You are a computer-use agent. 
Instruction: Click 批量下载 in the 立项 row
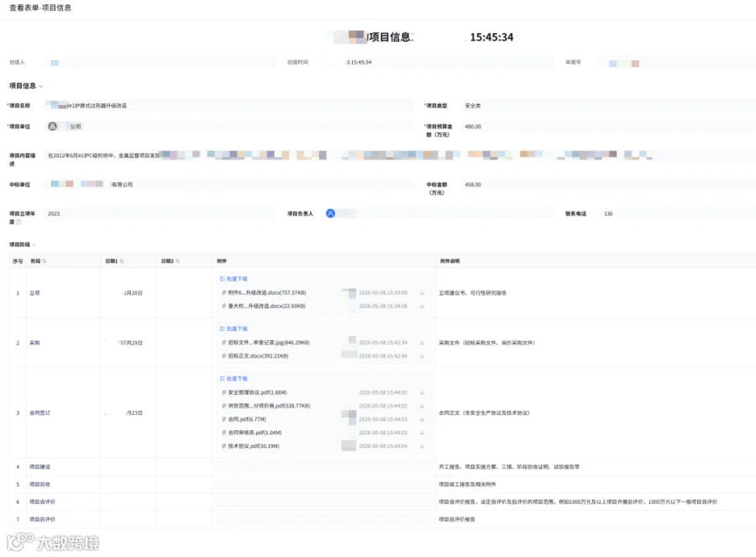click(234, 279)
